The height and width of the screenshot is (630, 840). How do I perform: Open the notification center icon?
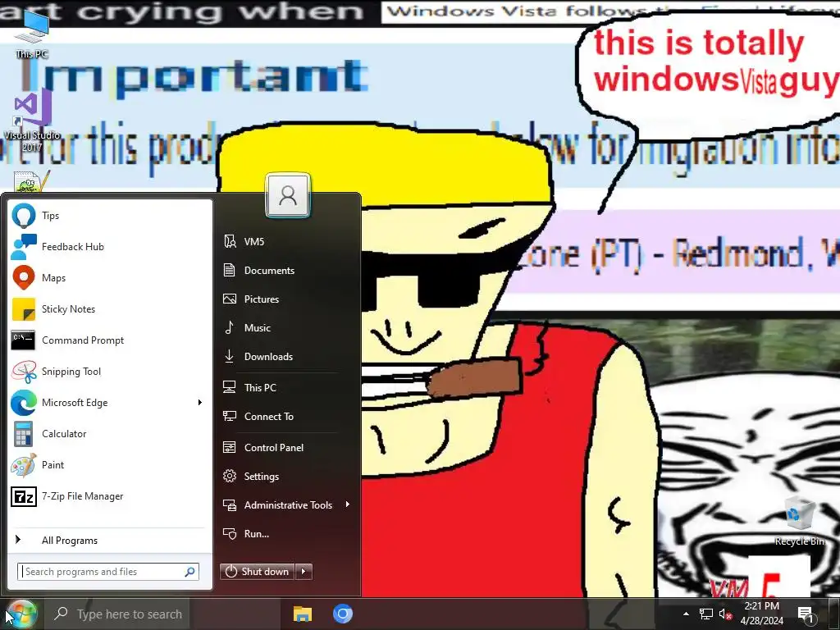[806, 614]
